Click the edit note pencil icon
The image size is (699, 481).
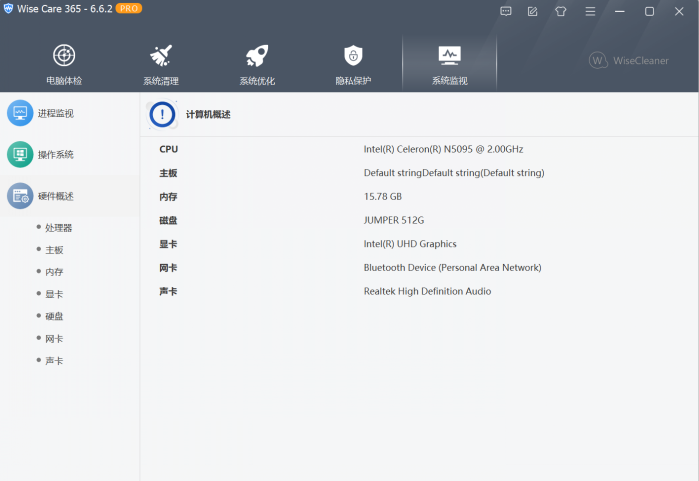[533, 12]
